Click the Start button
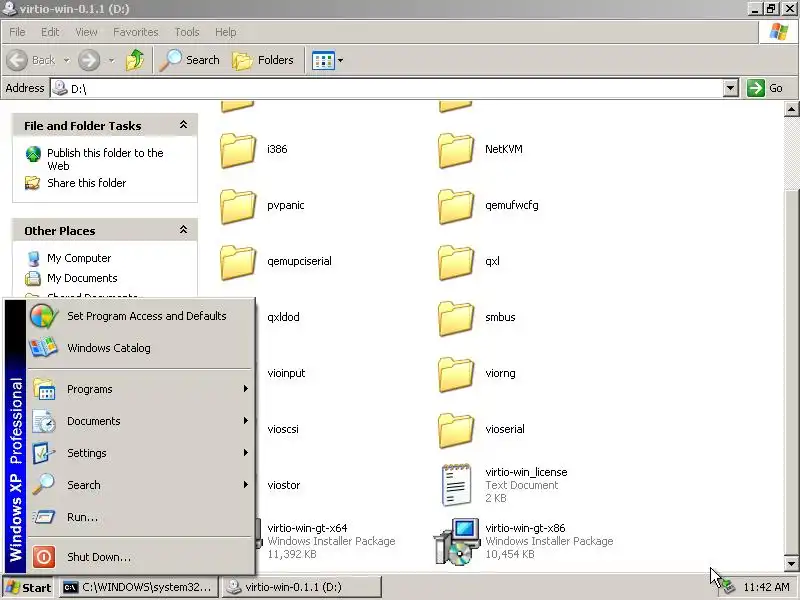 [29, 588]
